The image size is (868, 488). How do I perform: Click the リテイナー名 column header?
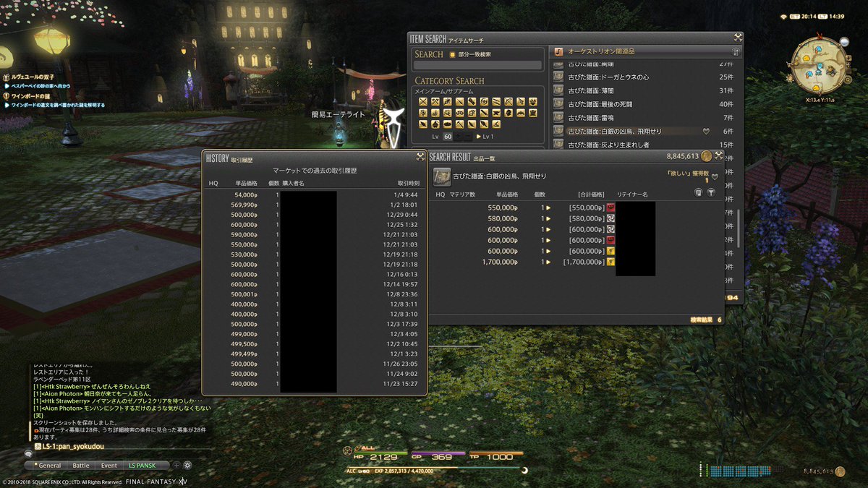(x=632, y=194)
